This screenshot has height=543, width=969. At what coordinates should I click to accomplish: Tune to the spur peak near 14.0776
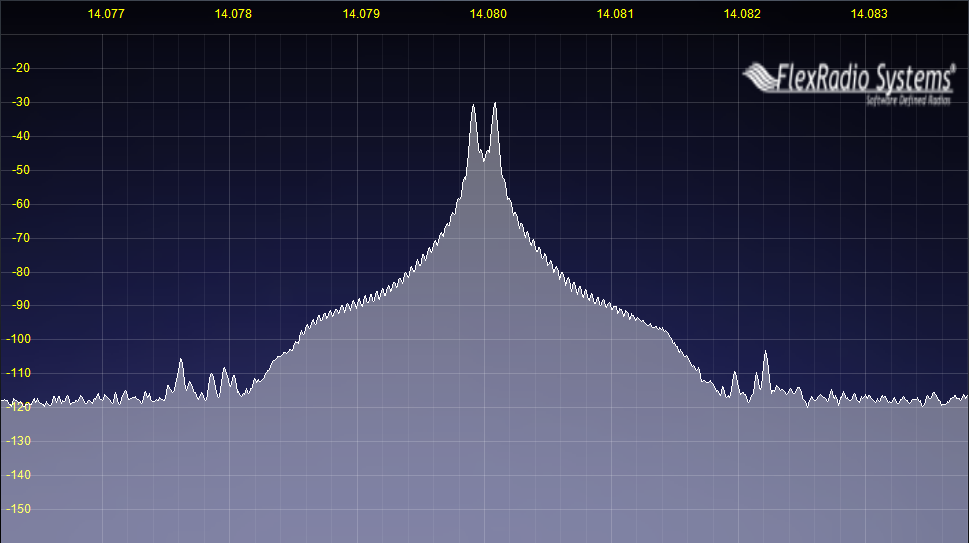[x=181, y=361]
